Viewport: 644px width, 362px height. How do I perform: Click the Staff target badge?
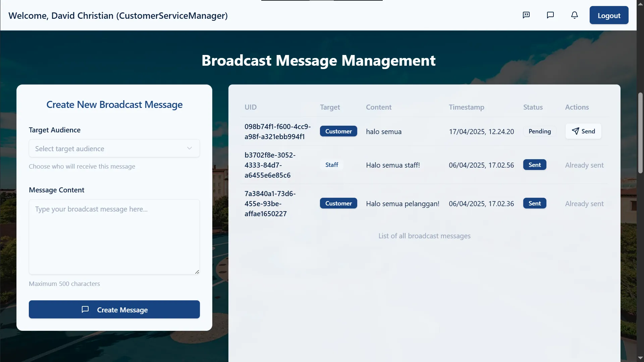(331, 165)
